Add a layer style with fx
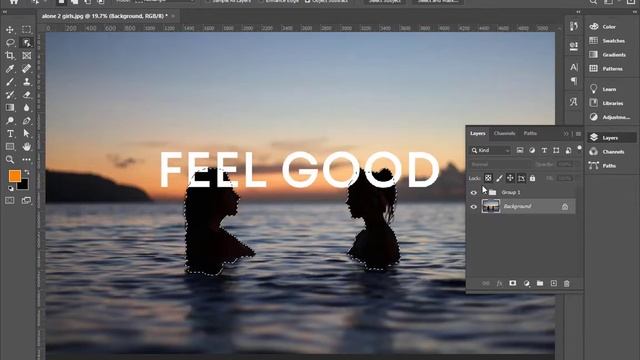 pyautogui.click(x=499, y=283)
